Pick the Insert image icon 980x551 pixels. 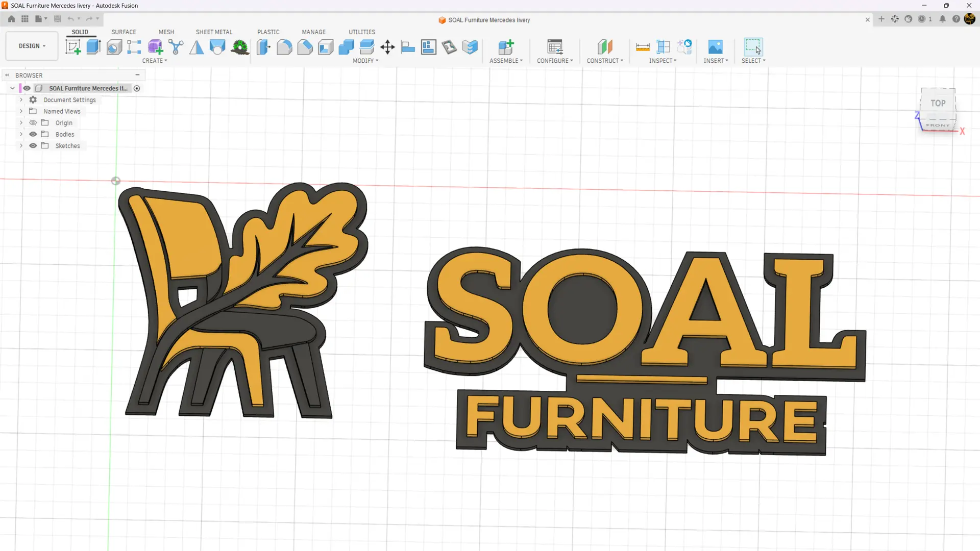[716, 47]
